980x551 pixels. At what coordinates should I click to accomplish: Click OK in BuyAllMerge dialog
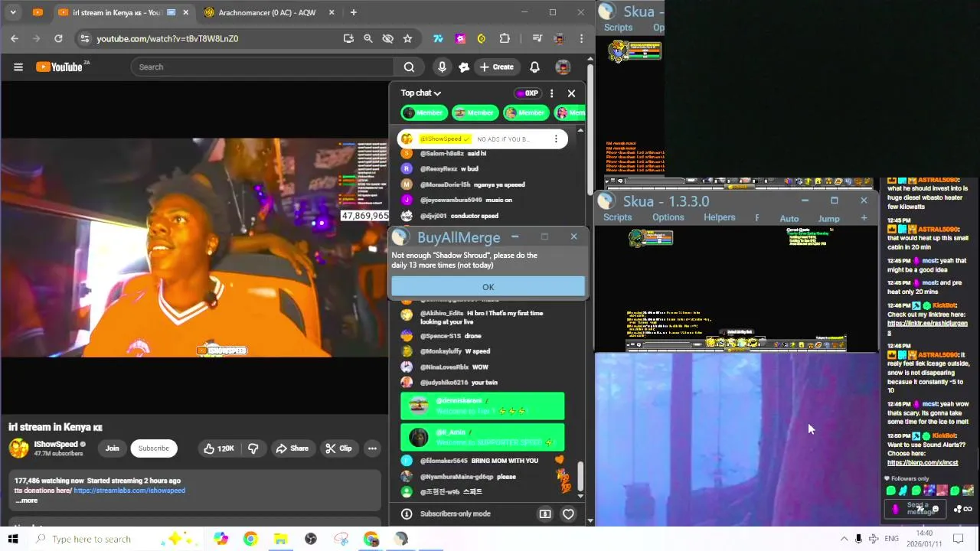(488, 287)
